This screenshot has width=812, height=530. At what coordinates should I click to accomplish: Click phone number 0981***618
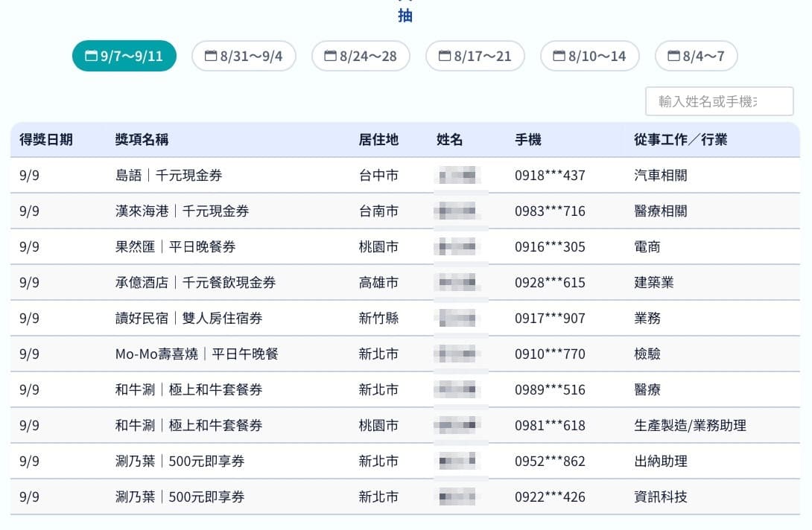click(550, 426)
